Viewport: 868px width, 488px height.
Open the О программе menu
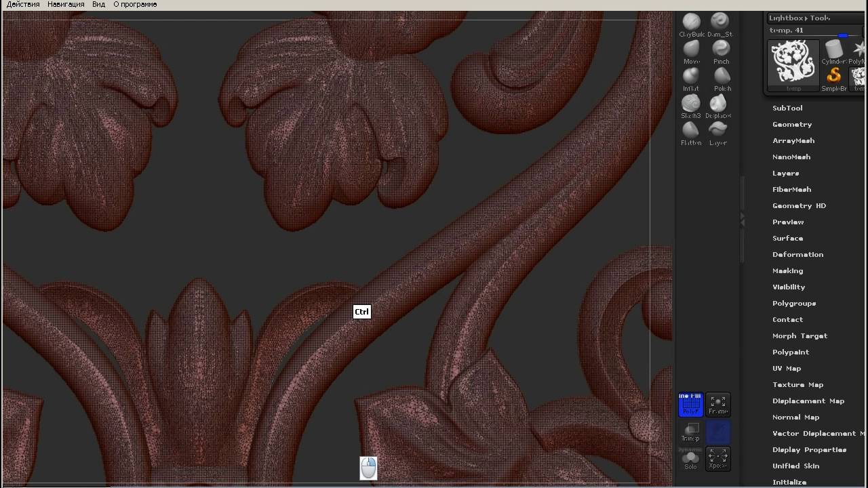135,4
